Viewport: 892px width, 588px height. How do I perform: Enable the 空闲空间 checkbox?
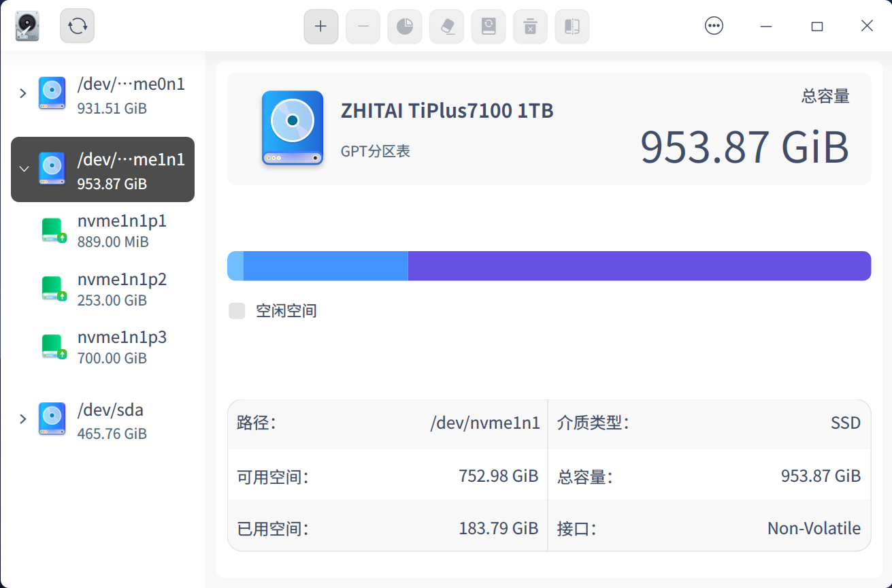pos(236,310)
